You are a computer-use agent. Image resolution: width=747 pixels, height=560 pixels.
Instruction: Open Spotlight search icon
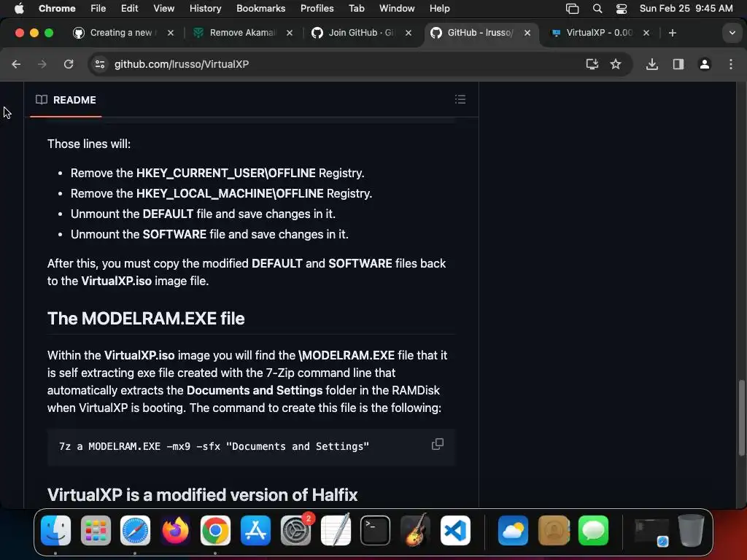(597, 8)
